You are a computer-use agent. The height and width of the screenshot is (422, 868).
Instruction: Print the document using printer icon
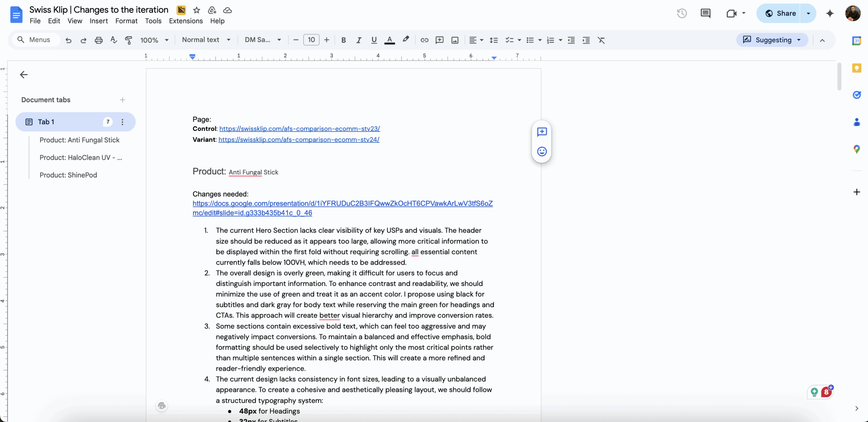click(99, 40)
